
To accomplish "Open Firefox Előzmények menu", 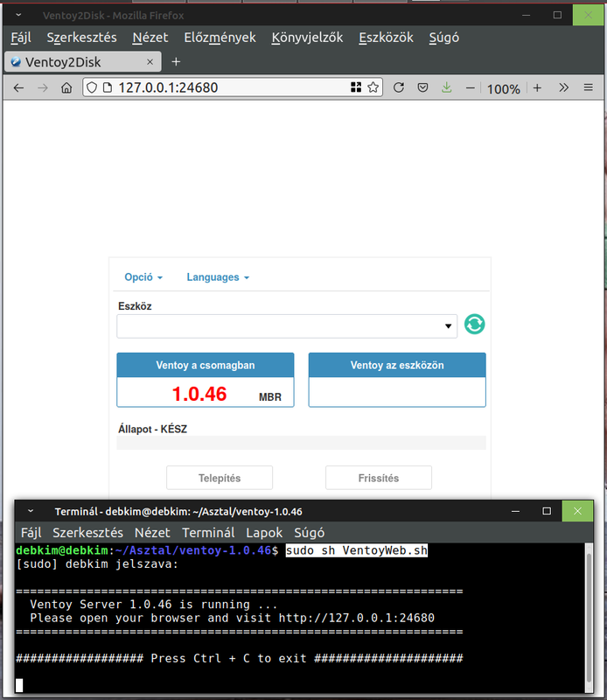I will coord(220,38).
